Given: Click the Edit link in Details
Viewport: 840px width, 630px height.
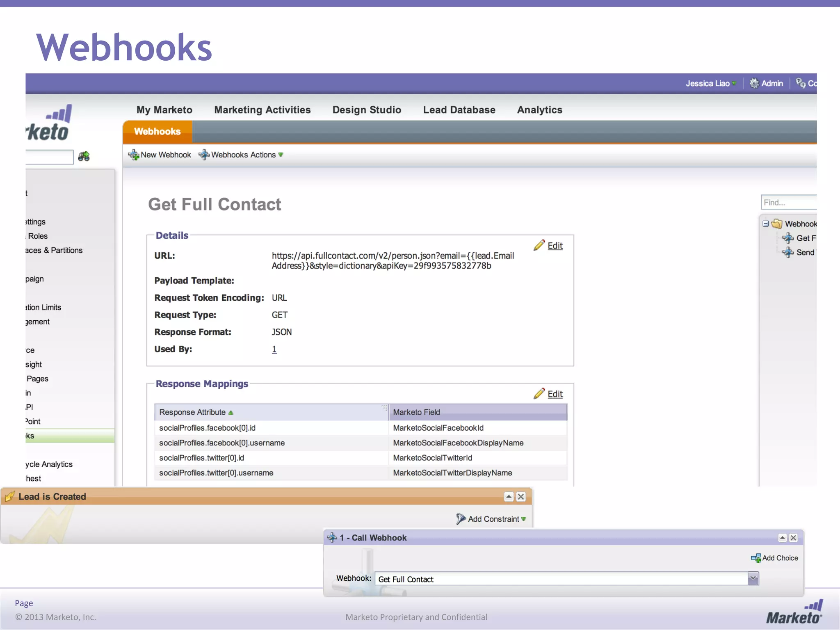Looking at the screenshot, I should (555, 246).
